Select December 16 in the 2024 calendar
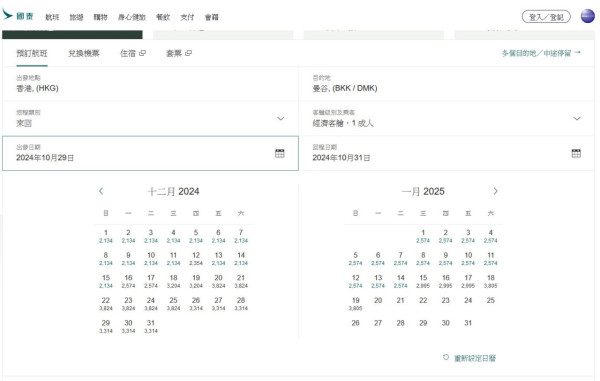The width and height of the screenshot is (600, 381). [x=129, y=281]
